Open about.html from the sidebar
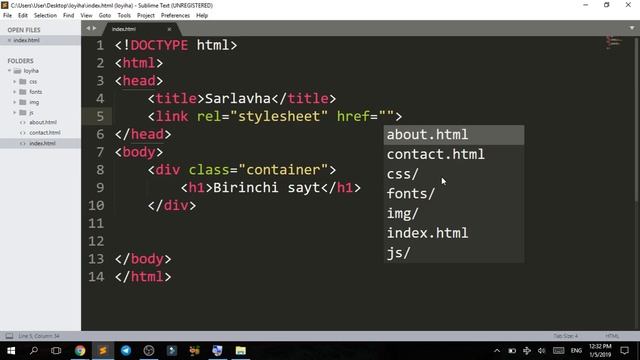640x360 pixels. tap(42, 122)
